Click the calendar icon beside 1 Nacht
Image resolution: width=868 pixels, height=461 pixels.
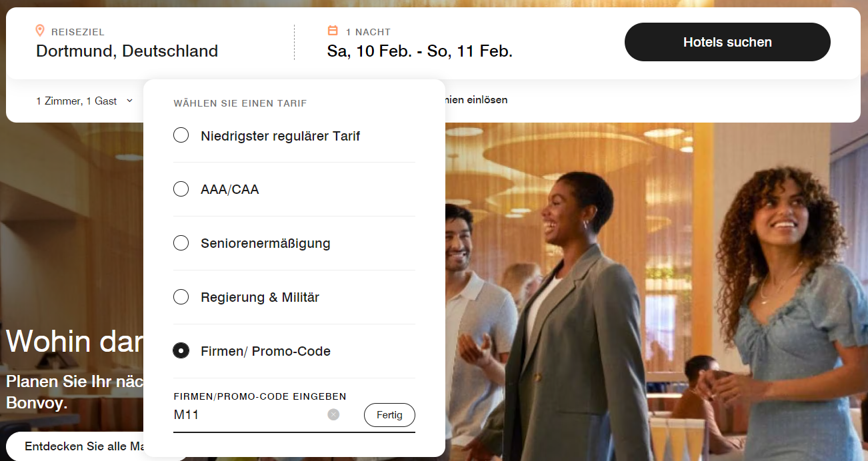[x=333, y=31]
